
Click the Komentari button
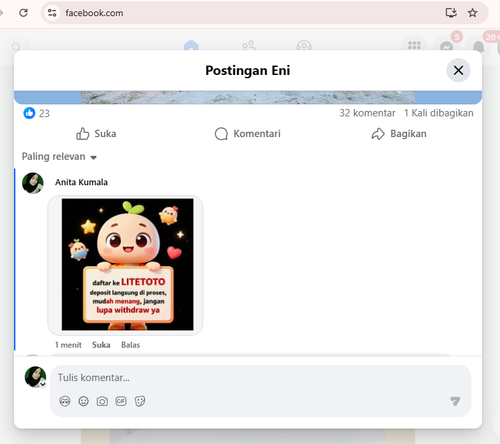tap(248, 134)
